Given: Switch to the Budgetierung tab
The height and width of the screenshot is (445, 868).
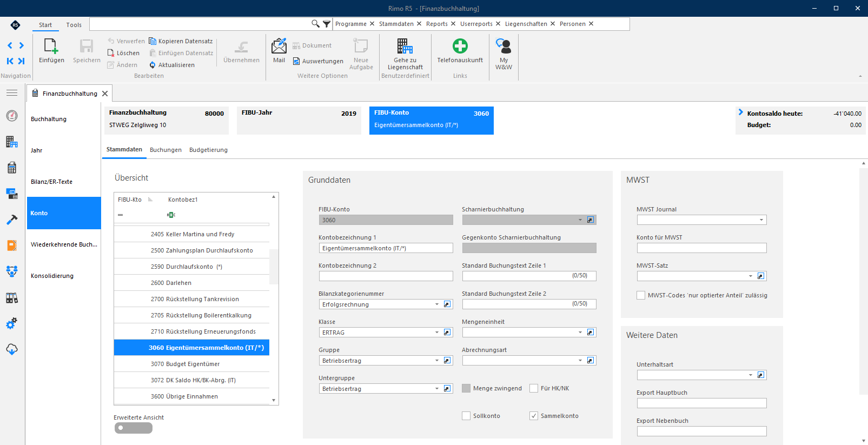Looking at the screenshot, I should coord(208,150).
